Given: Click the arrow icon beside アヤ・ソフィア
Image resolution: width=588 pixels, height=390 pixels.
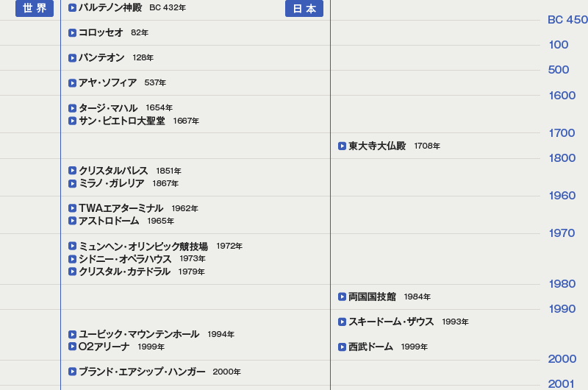Looking at the screenshot, I should pos(72,82).
